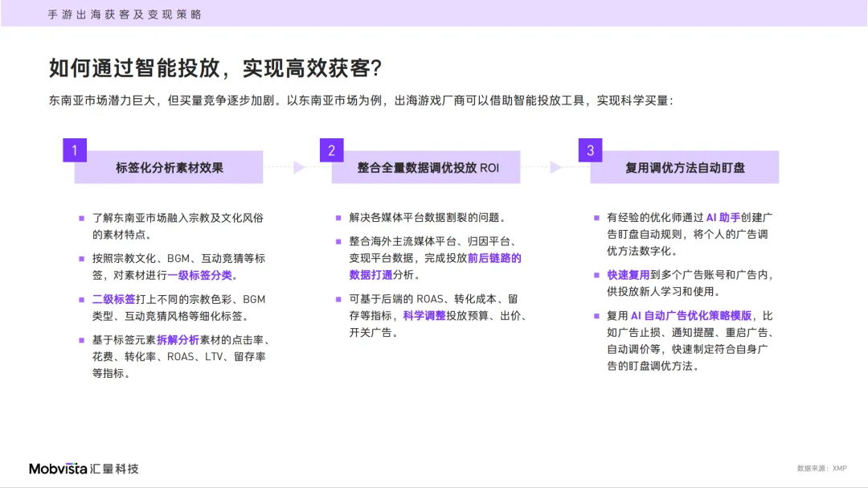
Task: Click the bullet beside 解决各媒体平台数据割裂的问题
Action: click(x=338, y=217)
